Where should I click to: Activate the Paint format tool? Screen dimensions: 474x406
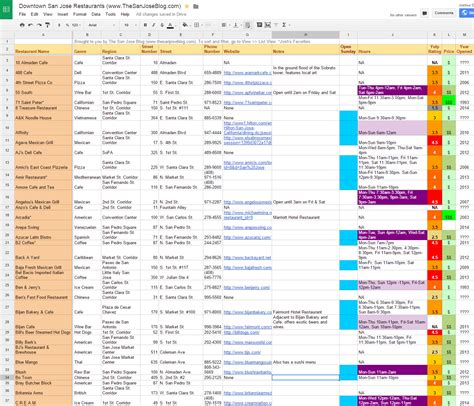[48, 25]
